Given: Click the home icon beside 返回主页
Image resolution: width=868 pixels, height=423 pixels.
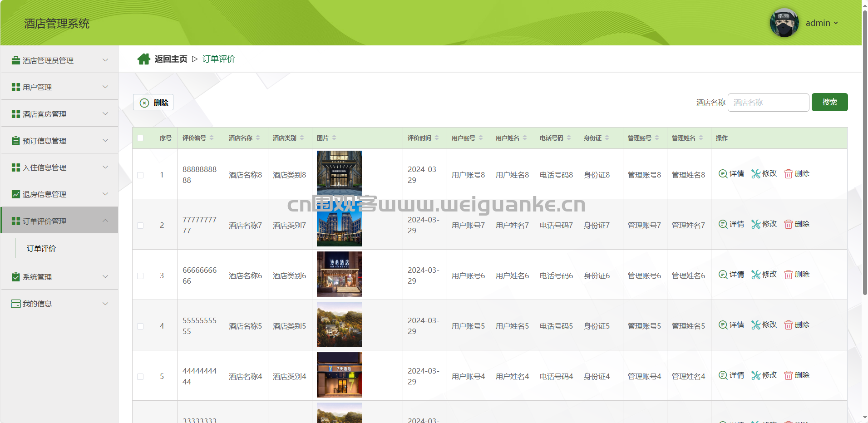Looking at the screenshot, I should tap(144, 59).
